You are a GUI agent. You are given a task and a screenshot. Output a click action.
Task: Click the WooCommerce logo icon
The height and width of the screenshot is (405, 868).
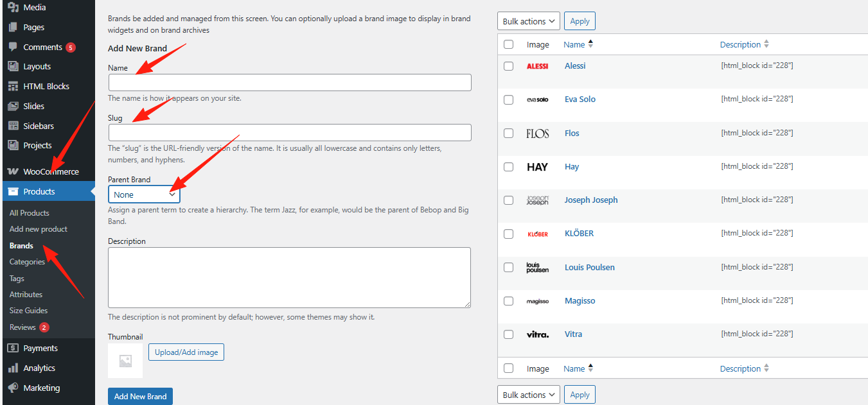point(13,171)
